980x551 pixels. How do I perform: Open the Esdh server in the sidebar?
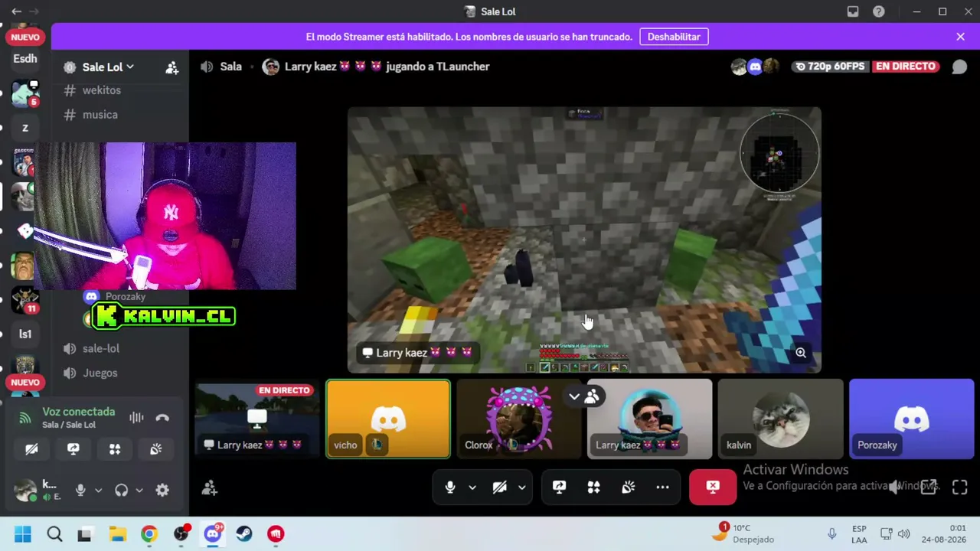coord(25,58)
